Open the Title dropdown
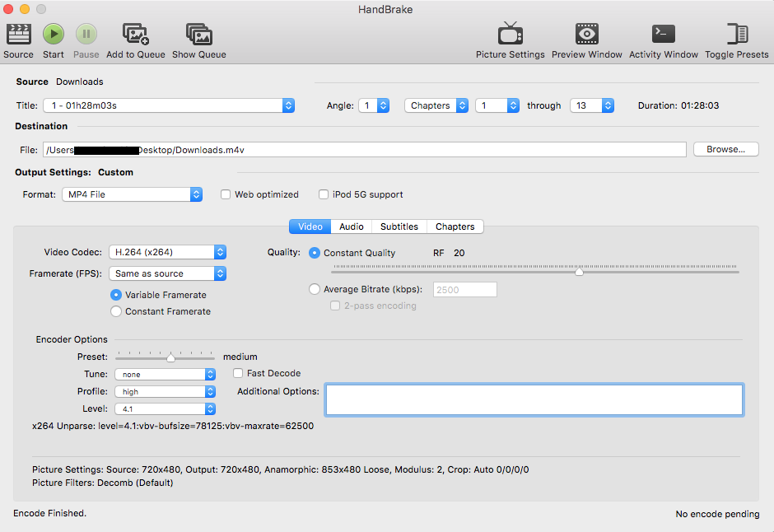This screenshot has height=532, width=774. point(169,105)
